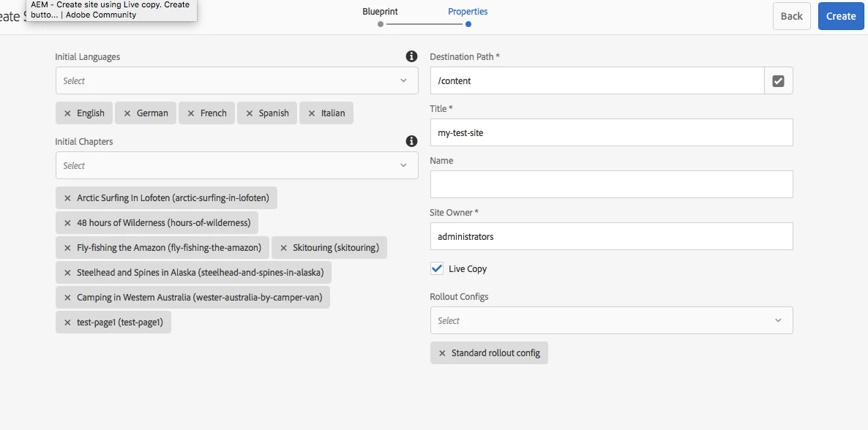Expand the Initial Chapters dropdown

click(236, 165)
